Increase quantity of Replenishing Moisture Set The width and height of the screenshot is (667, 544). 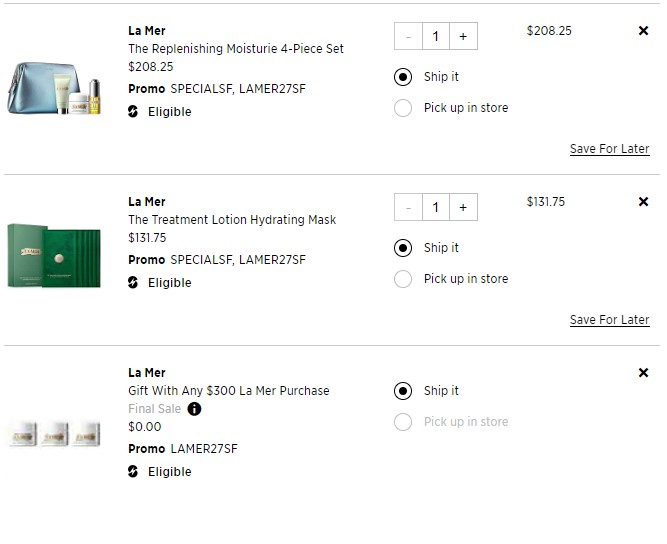(463, 36)
